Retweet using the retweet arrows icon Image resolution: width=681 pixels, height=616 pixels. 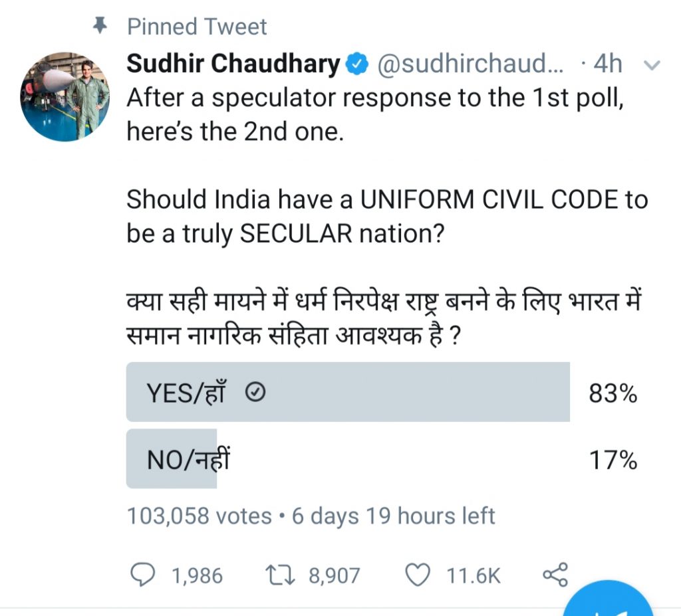point(280,575)
